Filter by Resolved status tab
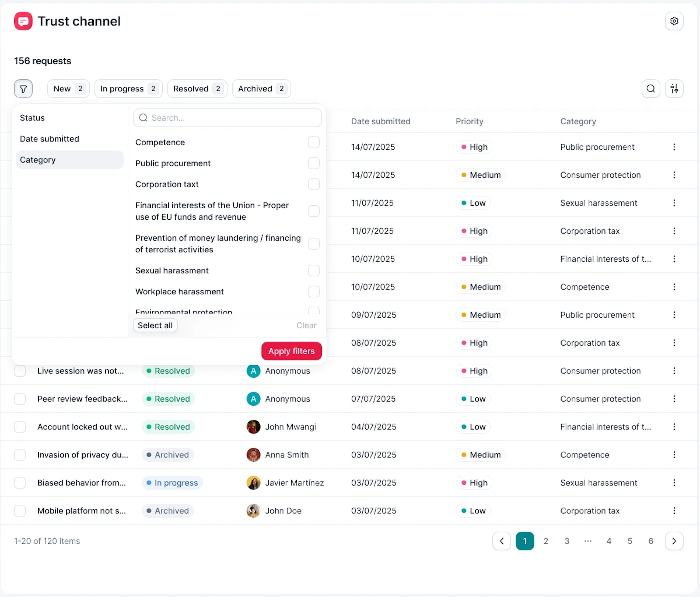Image resolution: width=700 pixels, height=597 pixels. (197, 89)
